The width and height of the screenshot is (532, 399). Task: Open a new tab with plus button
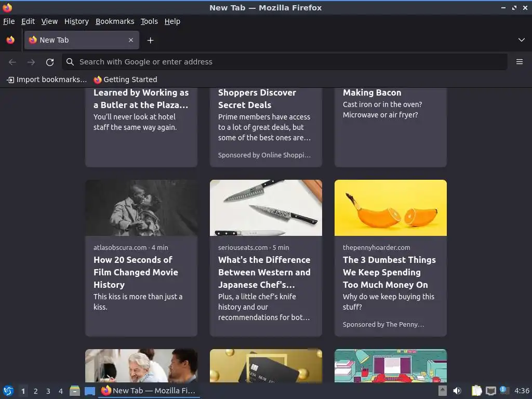[150, 41]
